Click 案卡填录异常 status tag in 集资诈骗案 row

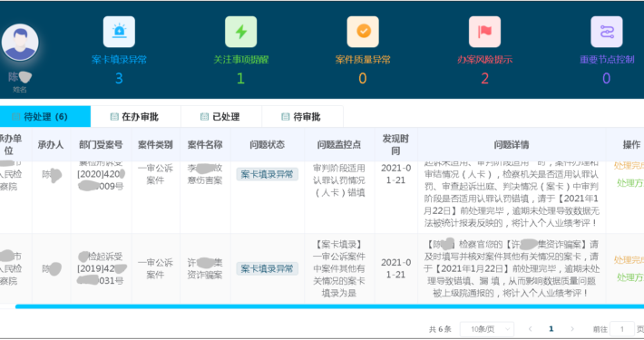point(267,268)
